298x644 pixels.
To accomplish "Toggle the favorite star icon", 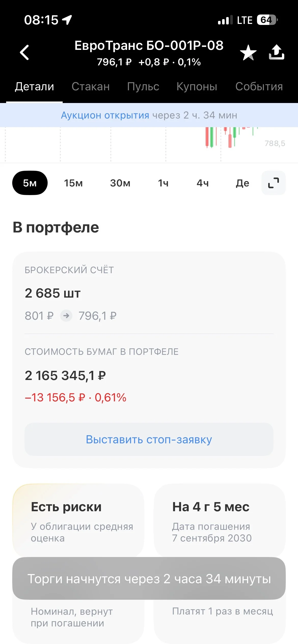I will [x=248, y=52].
